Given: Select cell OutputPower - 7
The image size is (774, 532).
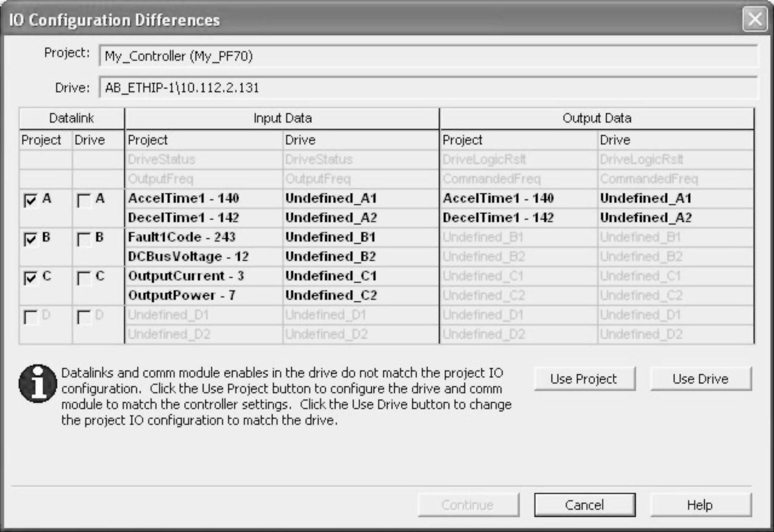Looking at the screenshot, I should [204, 296].
